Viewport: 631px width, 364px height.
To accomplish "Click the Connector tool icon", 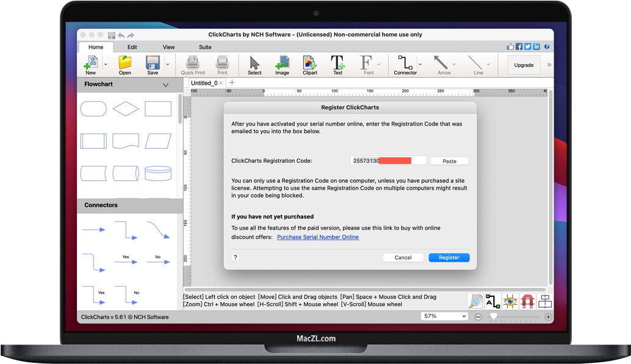I will pos(405,63).
